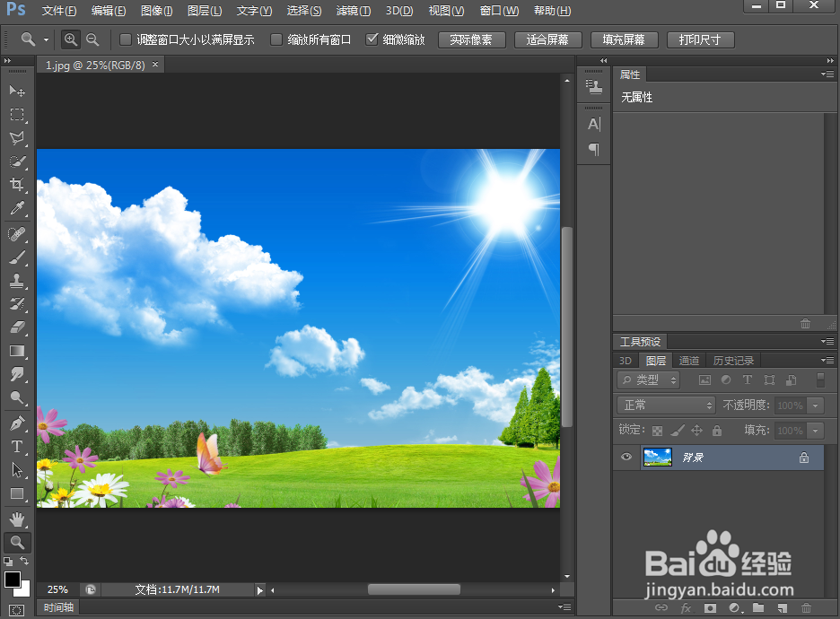Expand status bar info arrow
840x619 pixels.
pos(260,590)
